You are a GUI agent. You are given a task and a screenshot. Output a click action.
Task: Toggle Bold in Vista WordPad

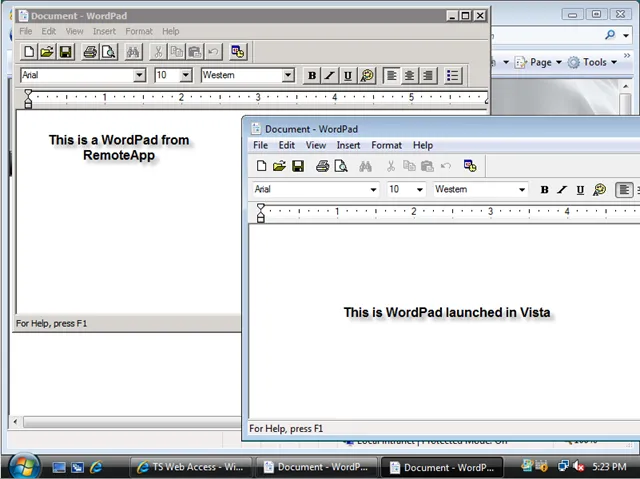tap(544, 190)
